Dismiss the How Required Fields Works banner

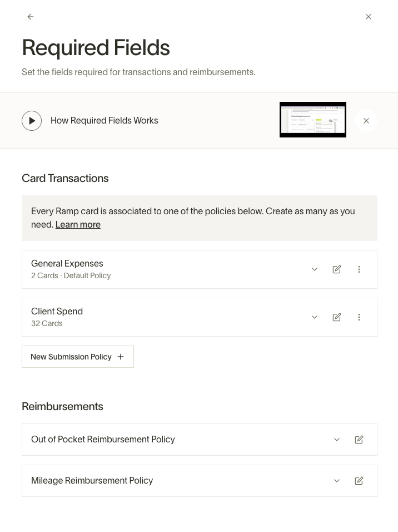pos(366,121)
